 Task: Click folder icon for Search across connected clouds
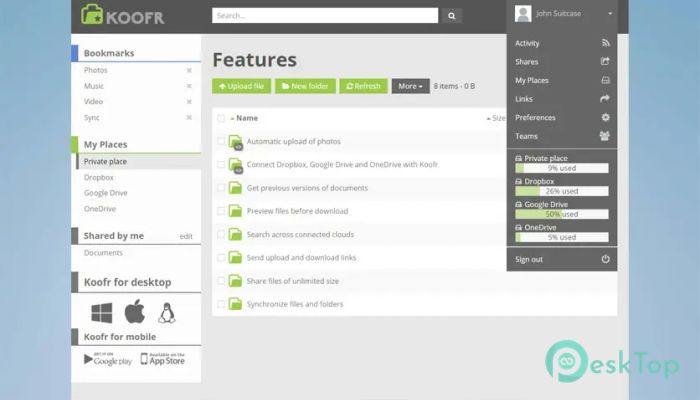tap(235, 234)
